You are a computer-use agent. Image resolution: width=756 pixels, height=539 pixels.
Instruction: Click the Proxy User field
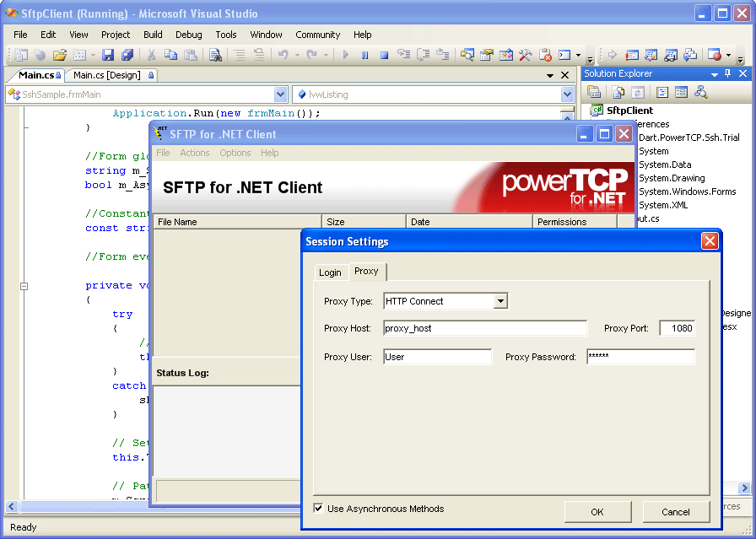tap(437, 358)
